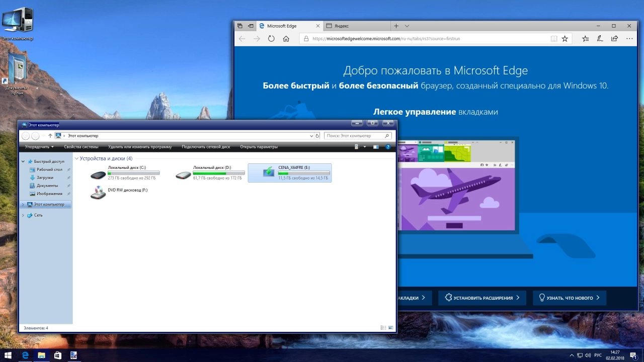
Task: Refresh the Explorer window
Action: pos(317,136)
